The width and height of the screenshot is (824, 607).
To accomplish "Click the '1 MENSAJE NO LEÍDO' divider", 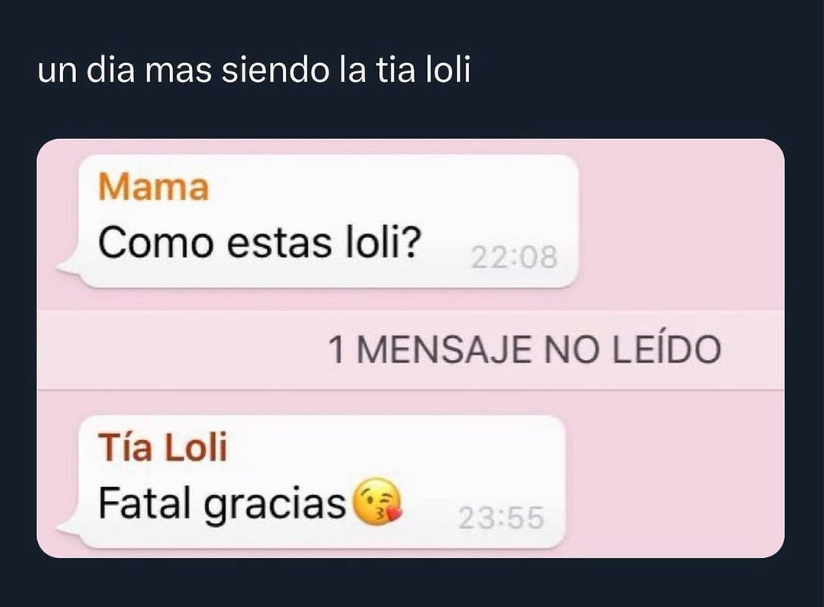I will coord(411,349).
